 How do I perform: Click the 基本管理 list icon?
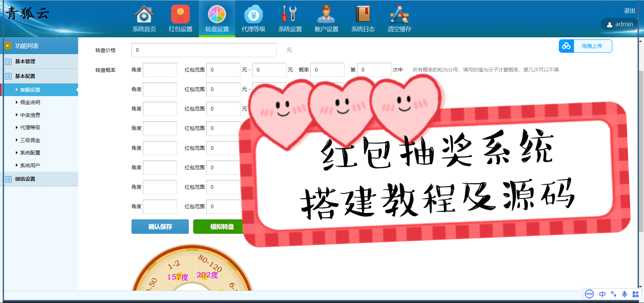coord(8,62)
